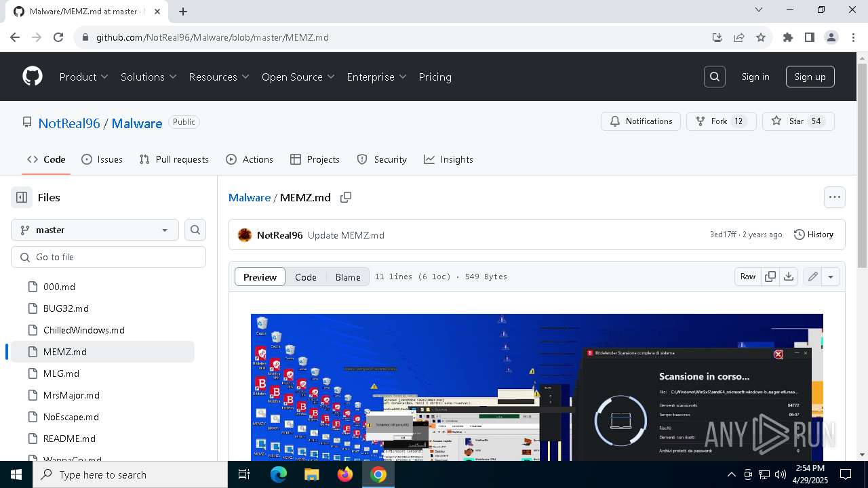Copy raw file contents icon
868x488 pixels.
770,277
